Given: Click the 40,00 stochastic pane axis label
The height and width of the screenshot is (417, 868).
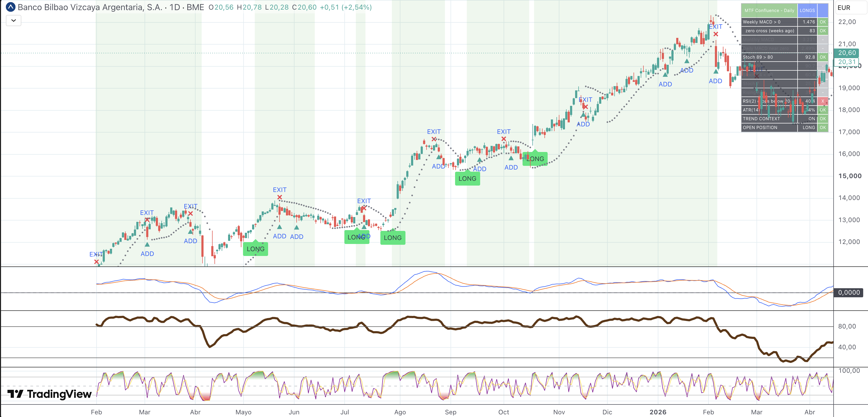Looking at the screenshot, I should [x=847, y=347].
